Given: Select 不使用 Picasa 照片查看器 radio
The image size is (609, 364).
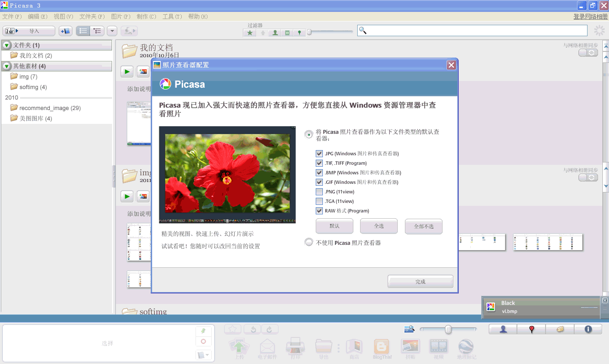Looking at the screenshot, I should (x=309, y=243).
